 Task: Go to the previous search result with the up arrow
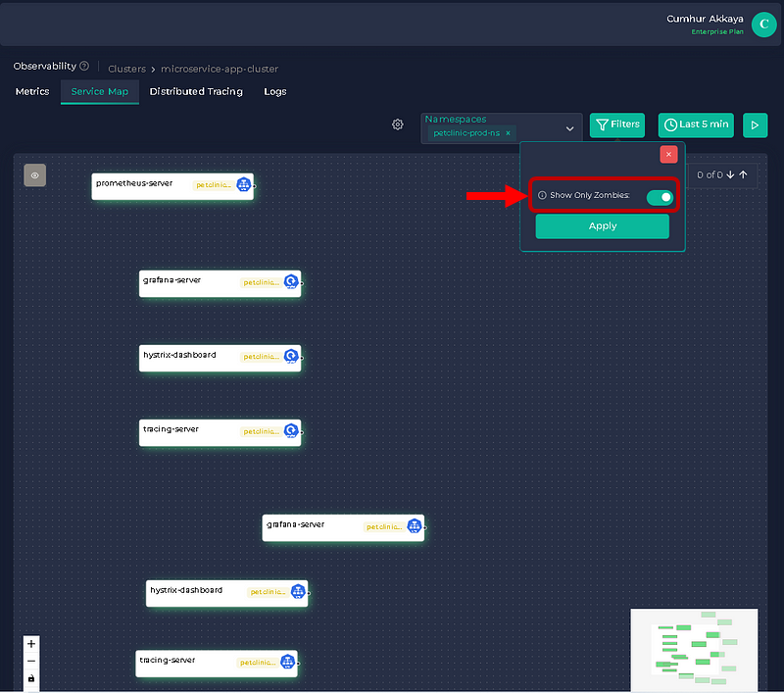744,175
